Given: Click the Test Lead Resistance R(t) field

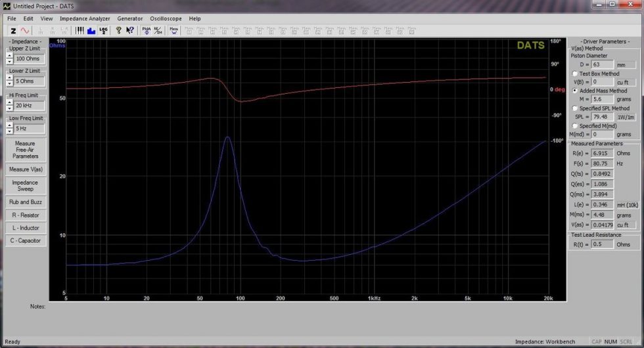Looking at the screenshot, I should 602,244.
